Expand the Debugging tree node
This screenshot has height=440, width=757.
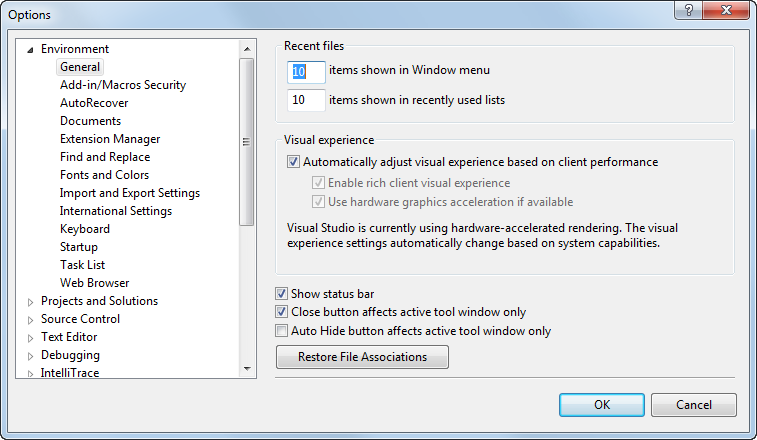coord(30,355)
